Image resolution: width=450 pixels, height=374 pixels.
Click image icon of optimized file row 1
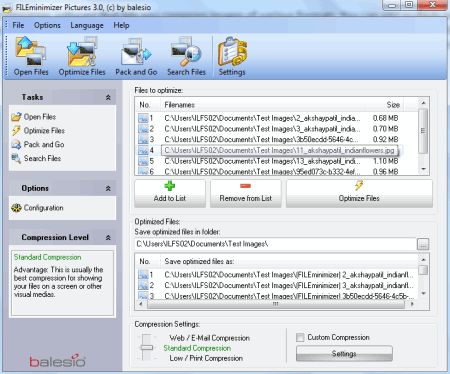(143, 275)
